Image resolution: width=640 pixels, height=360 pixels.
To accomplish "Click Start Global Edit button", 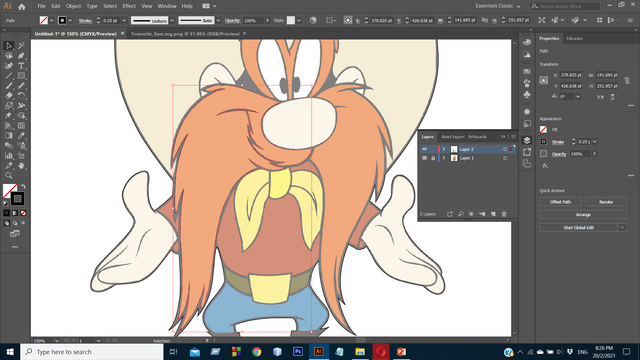I will (x=578, y=228).
